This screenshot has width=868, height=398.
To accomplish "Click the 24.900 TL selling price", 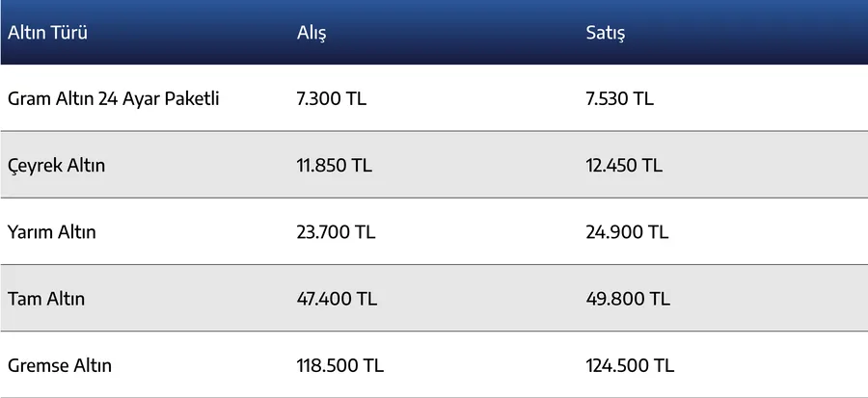I will (627, 232).
